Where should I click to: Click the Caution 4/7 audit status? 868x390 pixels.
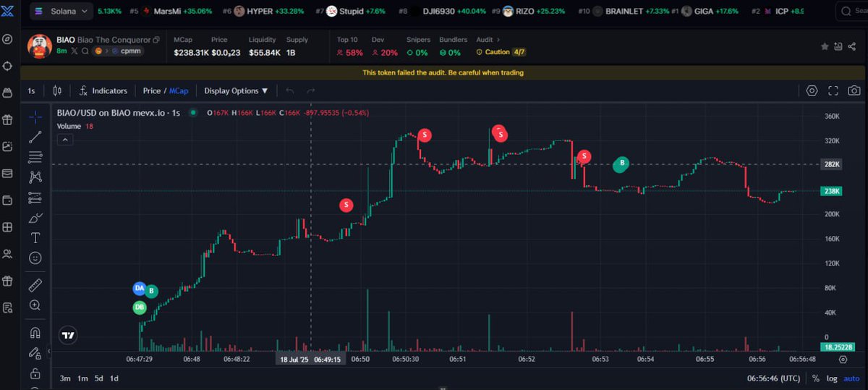(502, 52)
